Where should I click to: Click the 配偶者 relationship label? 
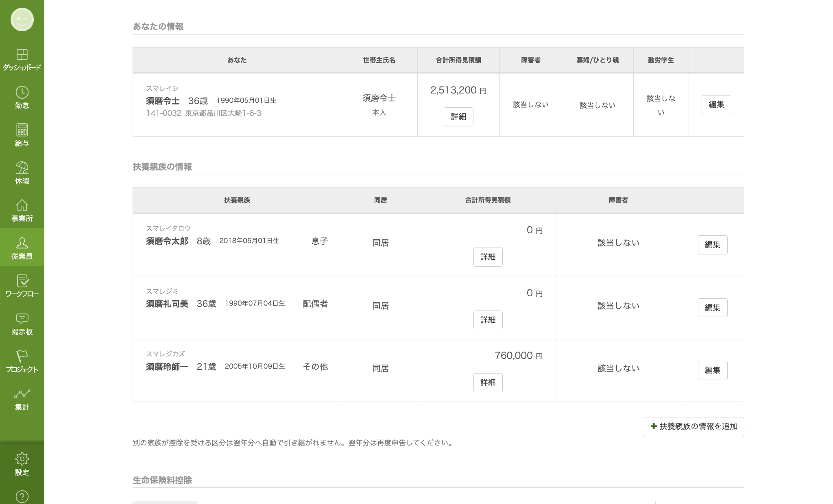click(315, 304)
